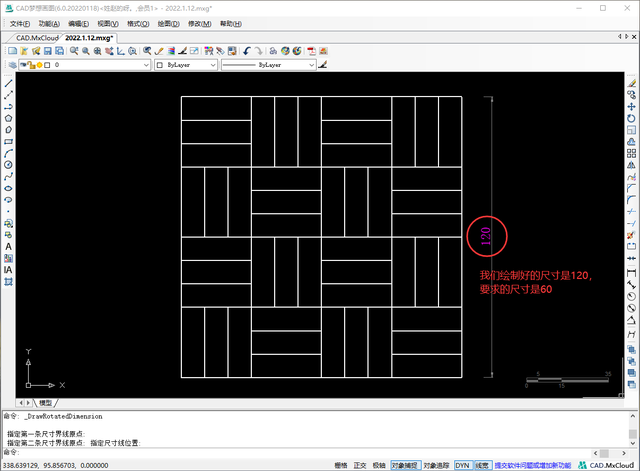The height and width of the screenshot is (471, 640).
Task: Click the command history scrollbar
Action: click(633, 429)
